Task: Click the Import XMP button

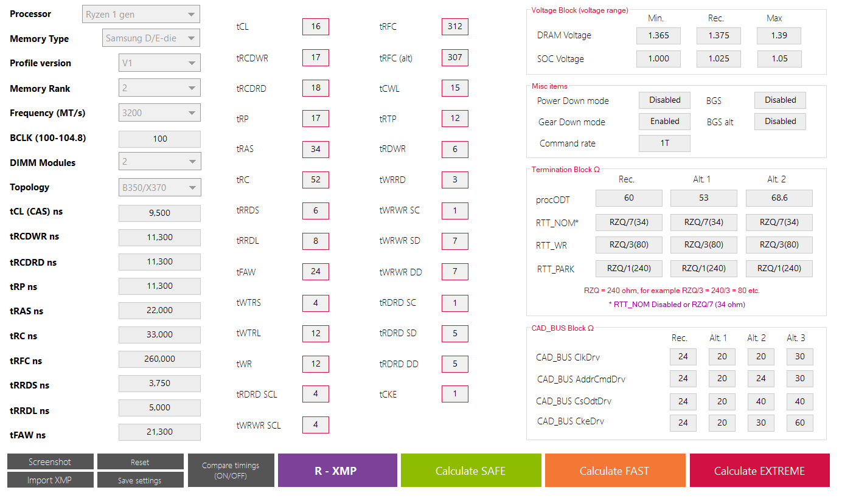Action: click(x=50, y=480)
